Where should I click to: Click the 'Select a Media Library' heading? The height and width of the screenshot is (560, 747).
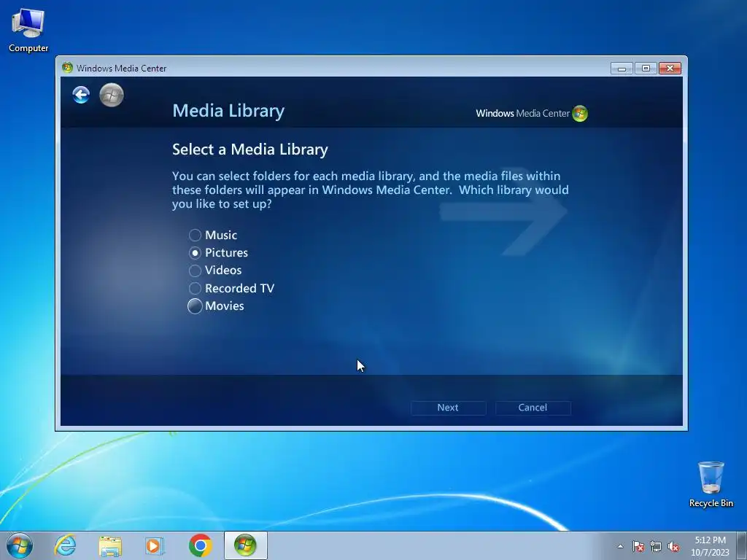pyautogui.click(x=250, y=149)
